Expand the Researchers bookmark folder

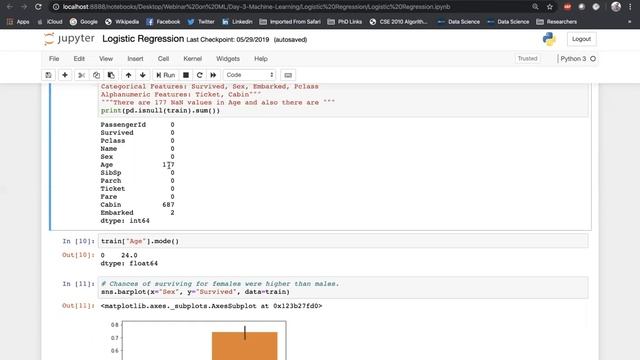coord(557,22)
